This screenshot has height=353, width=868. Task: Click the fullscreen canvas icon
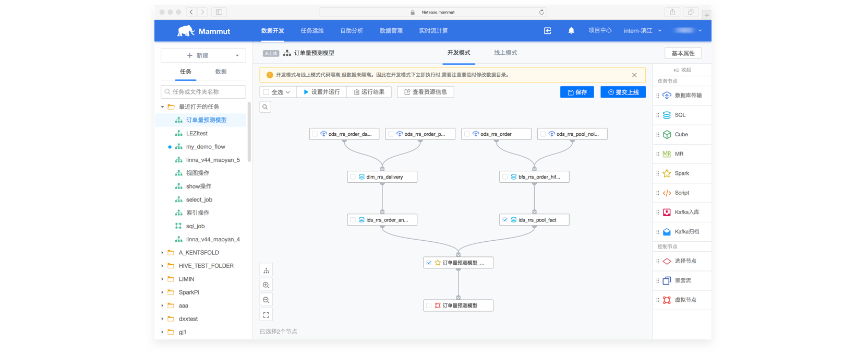pos(266,315)
